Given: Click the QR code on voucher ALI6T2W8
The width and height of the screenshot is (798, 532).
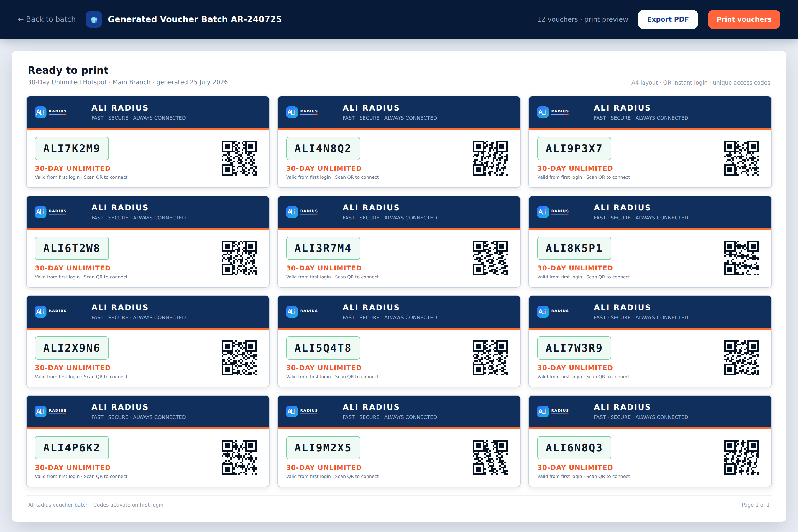Looking at the screenshot, I should coord(239,258).
